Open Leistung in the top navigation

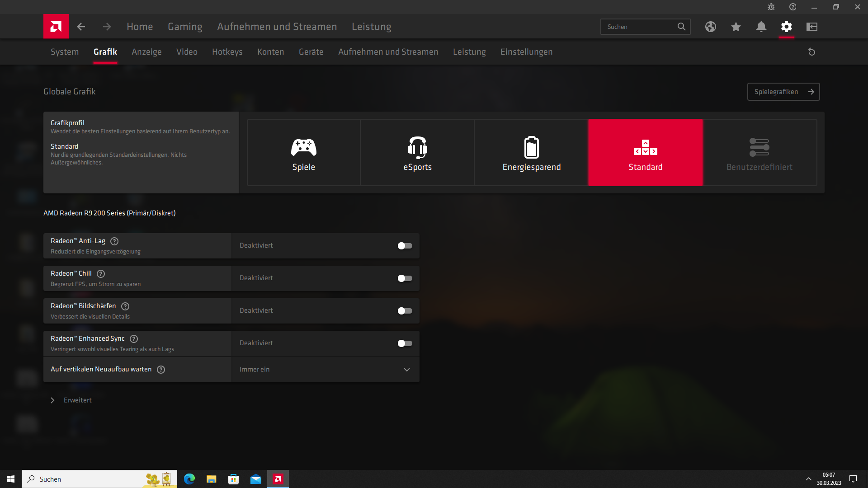pyautogui.click(x=372, y=27)
